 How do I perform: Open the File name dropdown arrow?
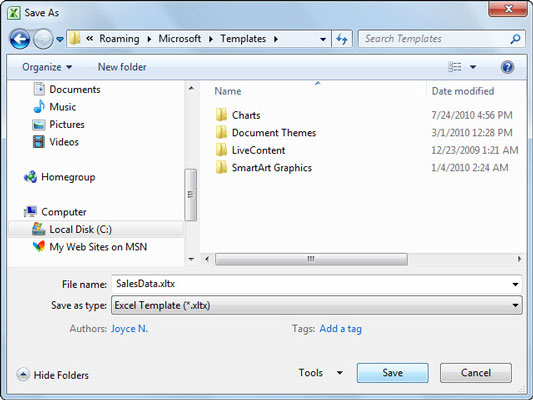pyautogui.click(x=515, y=284)
